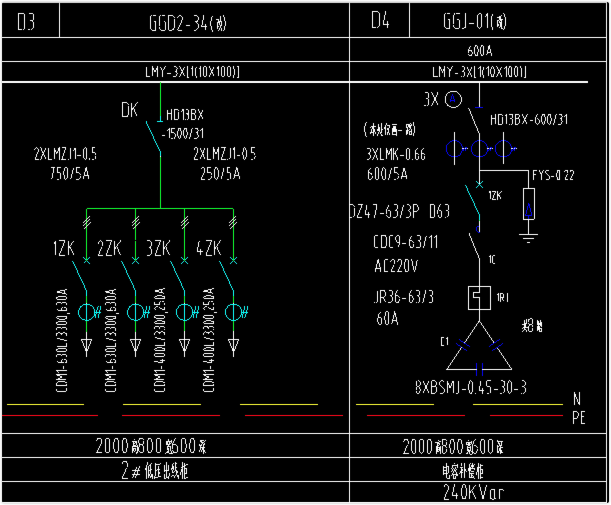Screen dimensions: 611x505
Task: Select the -1500/31 rating text
Action: point(183,134)
